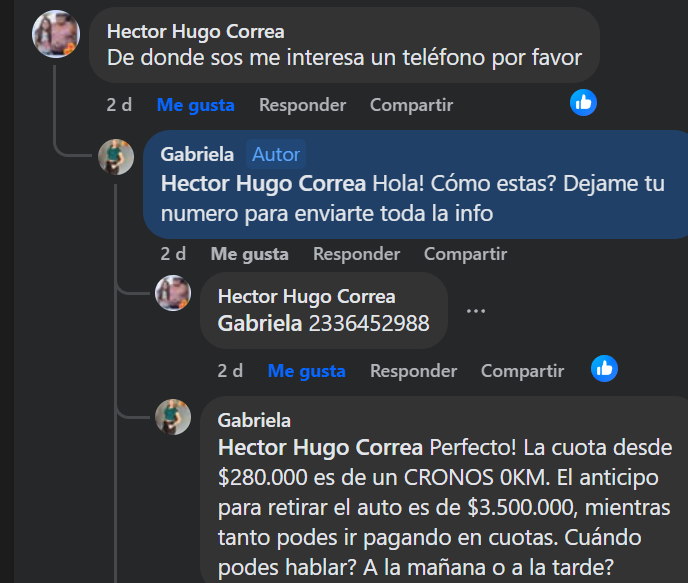The width and height of the screenshot is (688, 583).
Task: Click the 2 d timestamp of the first comment
Action: 119,105
